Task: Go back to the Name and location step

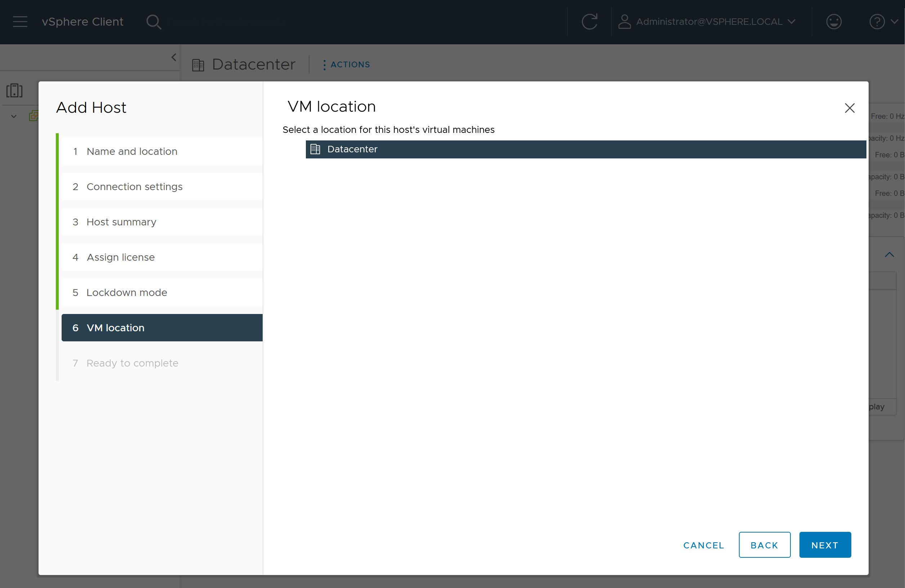Action: [x=132, y=151]
